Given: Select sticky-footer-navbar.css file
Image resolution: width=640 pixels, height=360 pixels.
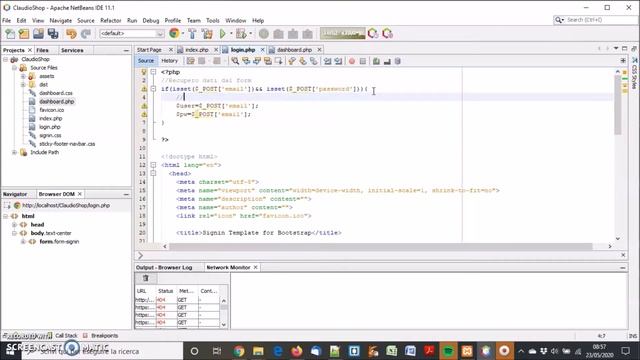Looking at the screenshot, I should coord(67,144).
